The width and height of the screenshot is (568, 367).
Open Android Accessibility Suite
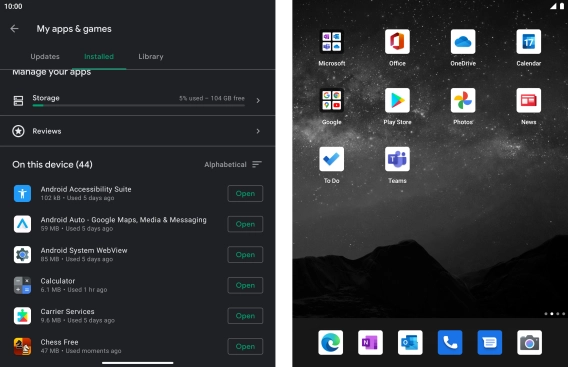(245, 193)
